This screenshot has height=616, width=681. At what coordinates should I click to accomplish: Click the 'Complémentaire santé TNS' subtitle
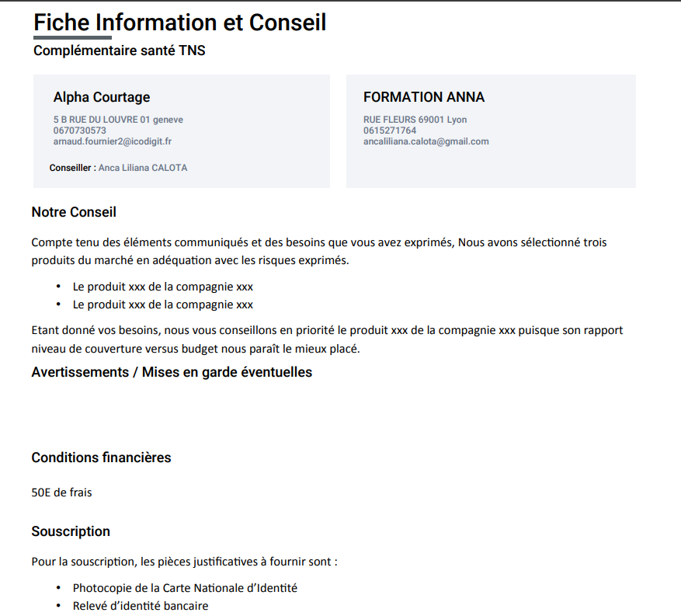120,51
